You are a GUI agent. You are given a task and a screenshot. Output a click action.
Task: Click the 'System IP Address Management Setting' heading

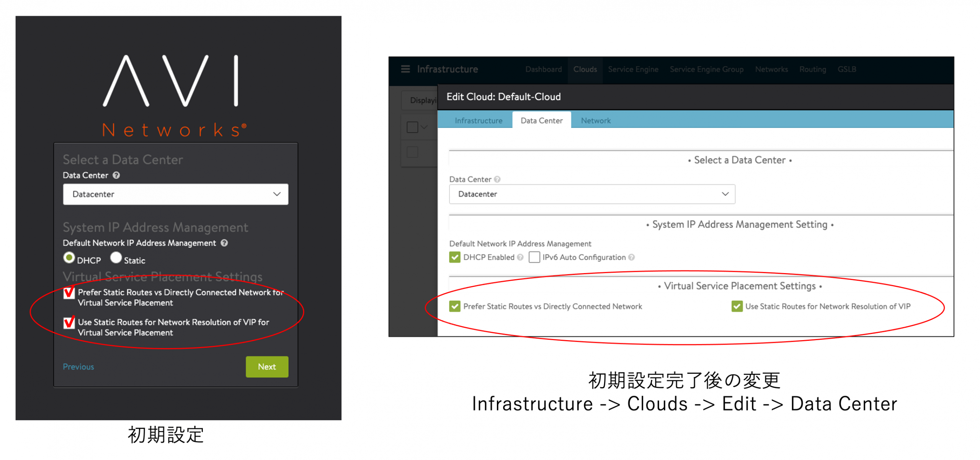pyautogui.click(x=740, y=225)
